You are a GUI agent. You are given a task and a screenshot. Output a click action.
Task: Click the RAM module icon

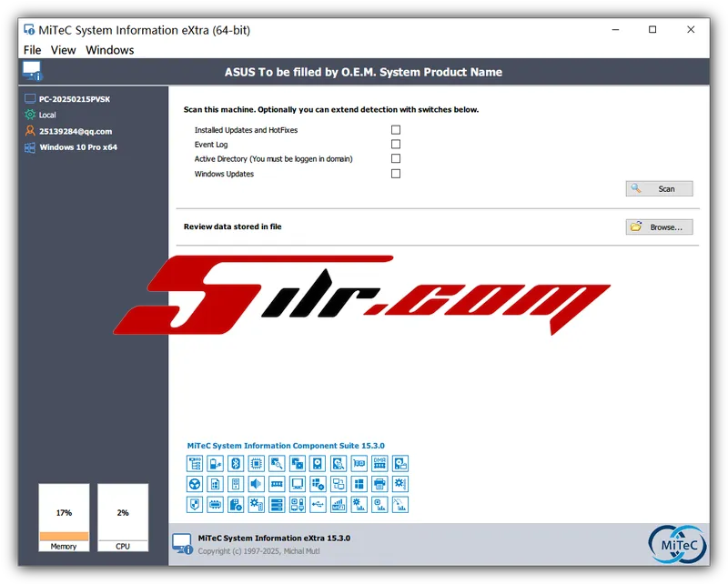[277, 484]
